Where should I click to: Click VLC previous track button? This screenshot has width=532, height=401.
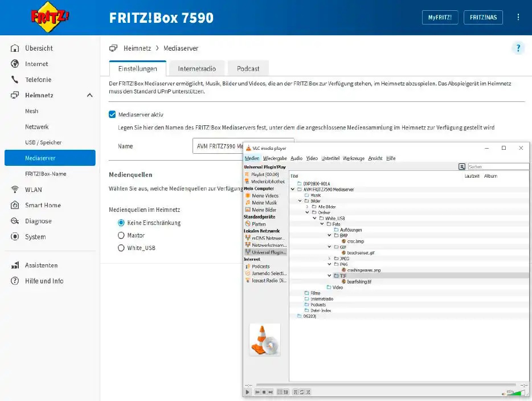(257, 392)
